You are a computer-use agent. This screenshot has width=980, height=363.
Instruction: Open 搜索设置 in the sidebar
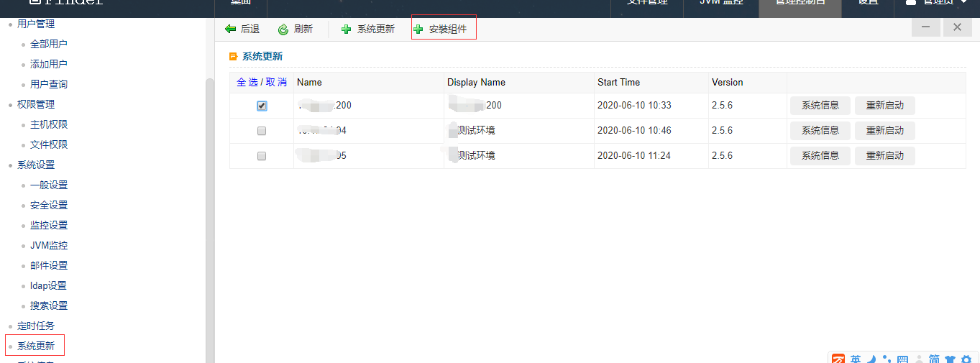tap(49, 305)
